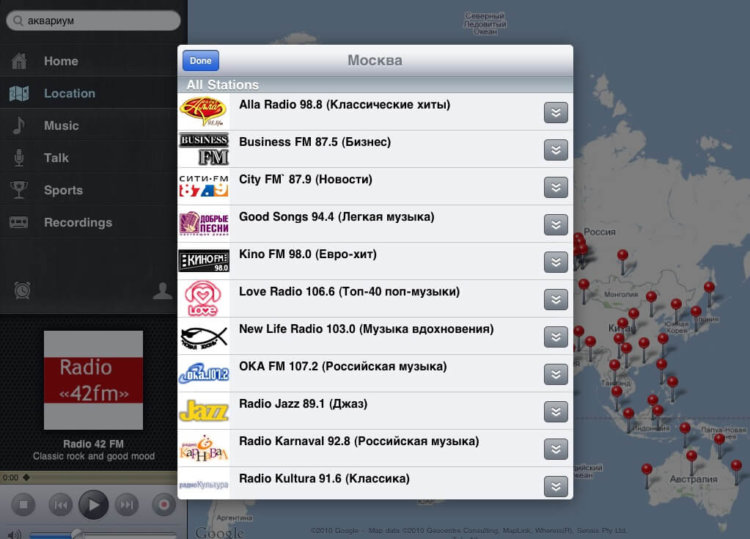Click the trophy icon beside Sports
Screen dimensions: 750x539
19,190
